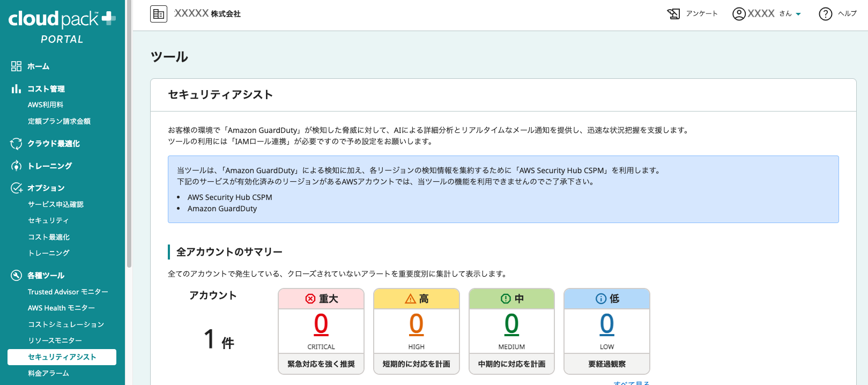The height and width of the screenshot is (385, 868).
Task: Click the sidebar vertical scrollbar
Action: (x=129, y=134)
